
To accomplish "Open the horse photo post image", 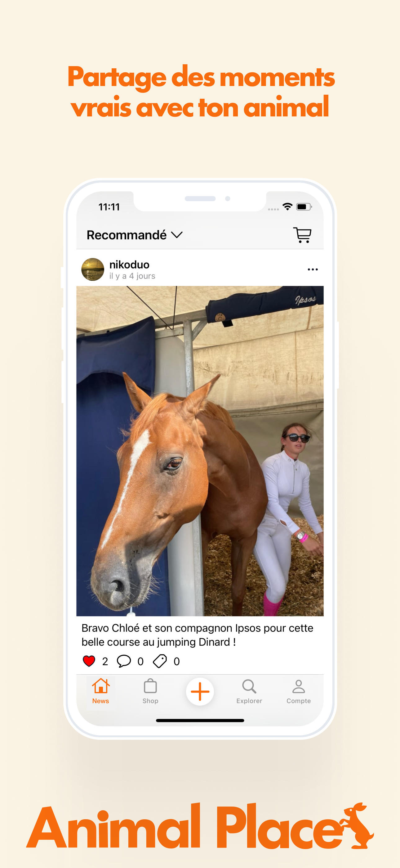I will click(200, 451).
